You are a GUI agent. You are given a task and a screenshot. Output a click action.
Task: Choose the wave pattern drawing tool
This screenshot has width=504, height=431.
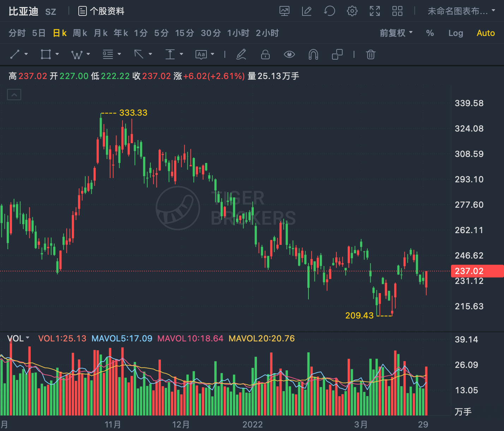point(77,54)
